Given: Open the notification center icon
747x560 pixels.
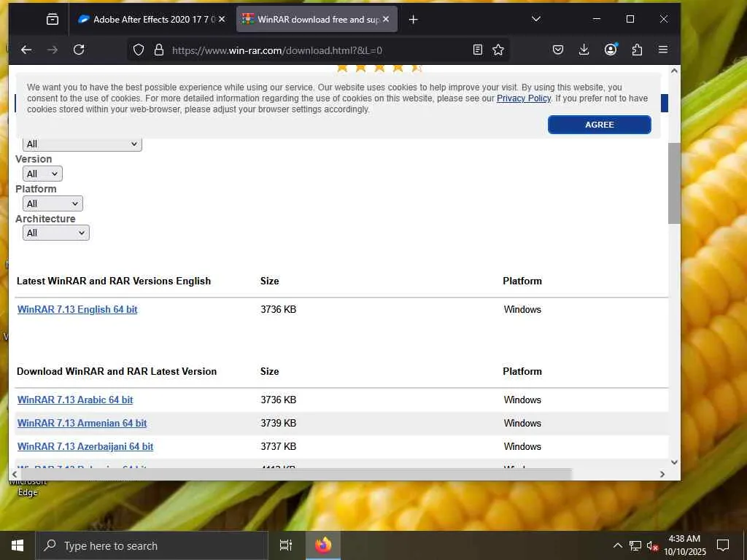Looking at the screenshot, I should 723,545.
